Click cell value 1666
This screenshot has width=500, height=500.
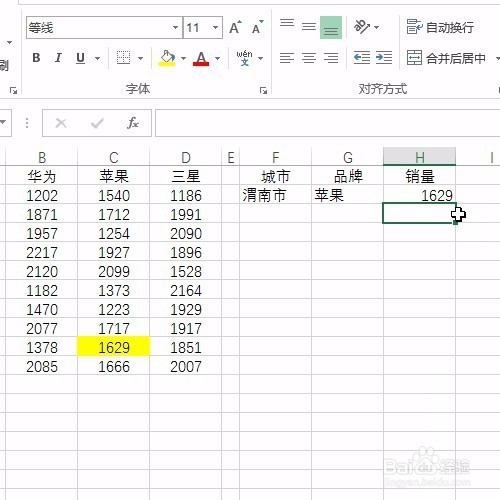pyautogui.click(x=114, y=366)
